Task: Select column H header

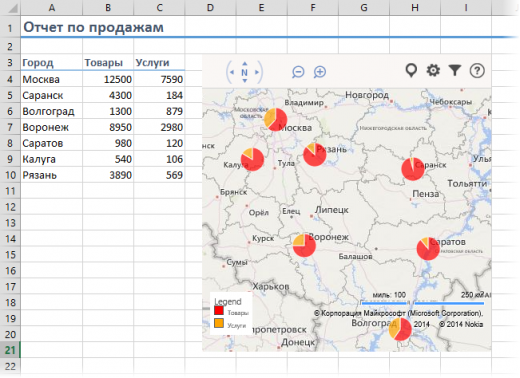Action: 415,7
